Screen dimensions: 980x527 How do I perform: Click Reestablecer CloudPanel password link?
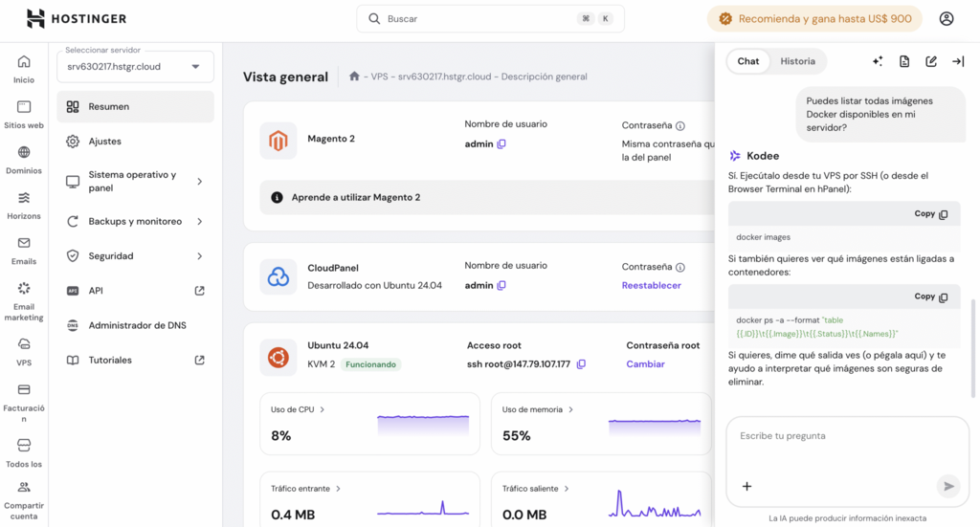[651, 285]
